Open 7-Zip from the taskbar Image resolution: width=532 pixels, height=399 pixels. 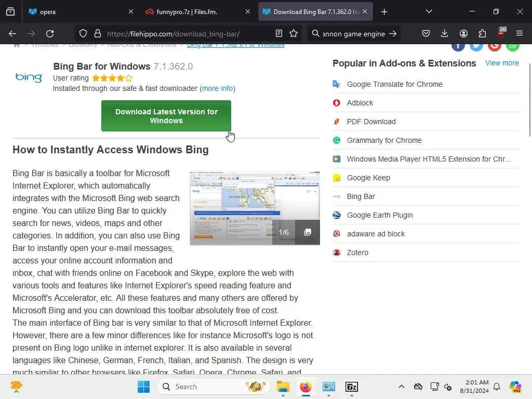[x=352, y=387]
